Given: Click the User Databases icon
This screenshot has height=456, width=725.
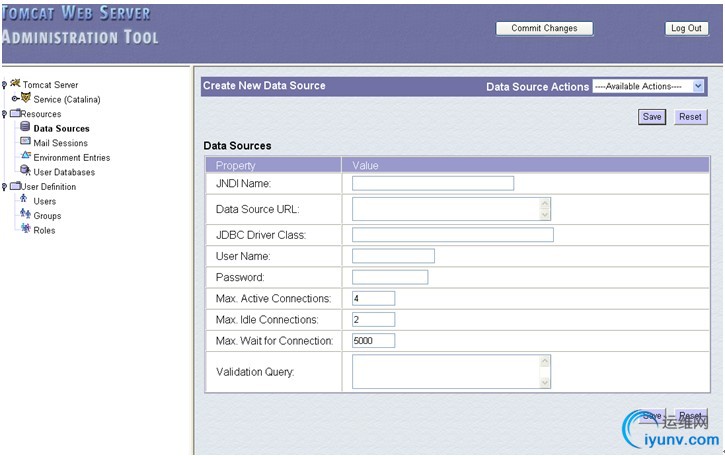Looking at the screenshot, I should [x=25, y=170].
